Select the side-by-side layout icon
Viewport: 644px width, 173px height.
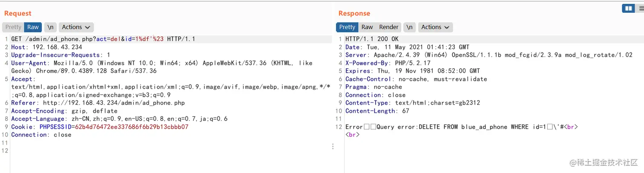coord(628,8)
